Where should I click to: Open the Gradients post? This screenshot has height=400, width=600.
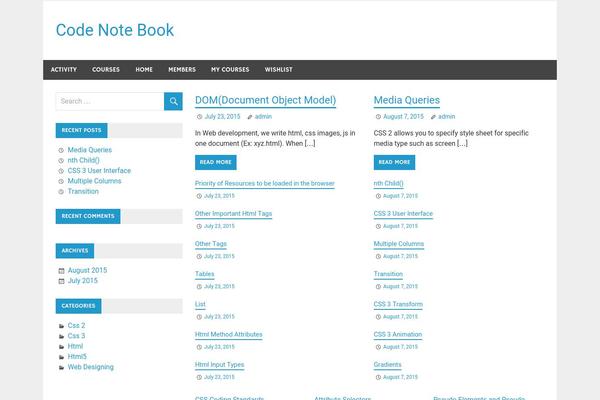click(388, 365)
